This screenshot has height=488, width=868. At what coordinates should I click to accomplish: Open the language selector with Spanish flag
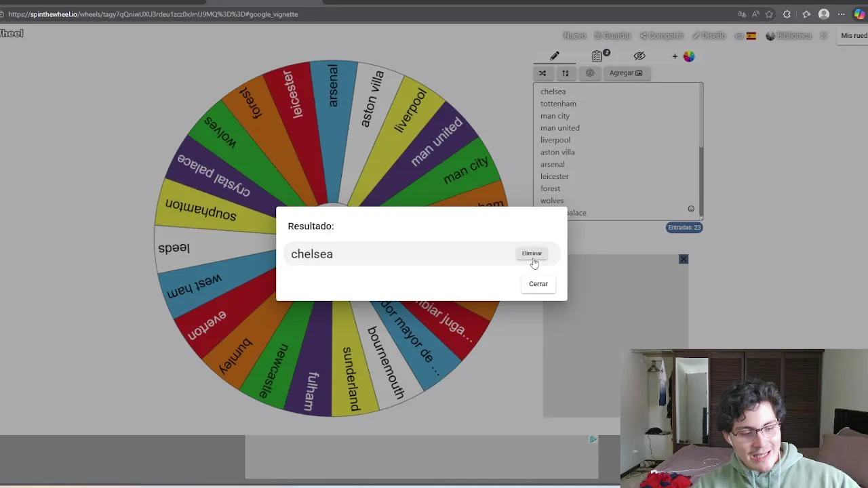coord(745,36)
